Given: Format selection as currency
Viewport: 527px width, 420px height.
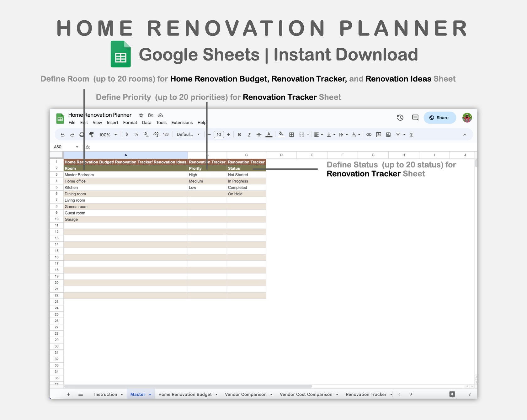Looking at the screenshot, I should click(127, 134).
